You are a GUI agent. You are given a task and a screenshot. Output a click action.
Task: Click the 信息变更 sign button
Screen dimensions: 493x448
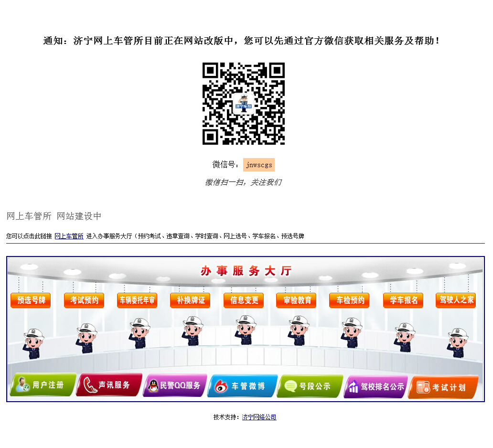click(244, 300)
